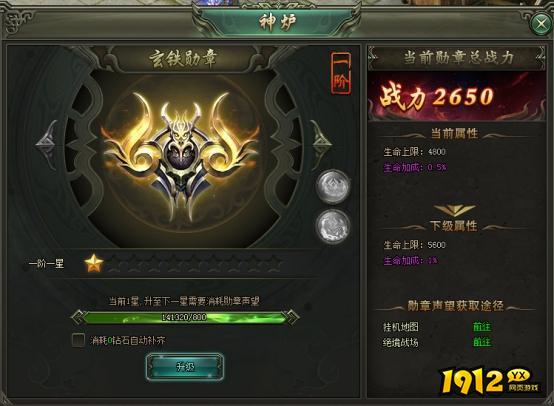This screenshot has height=406, width=554.
Task: Click the 升级 upgrade button
Action: click(x=185, y=367)
